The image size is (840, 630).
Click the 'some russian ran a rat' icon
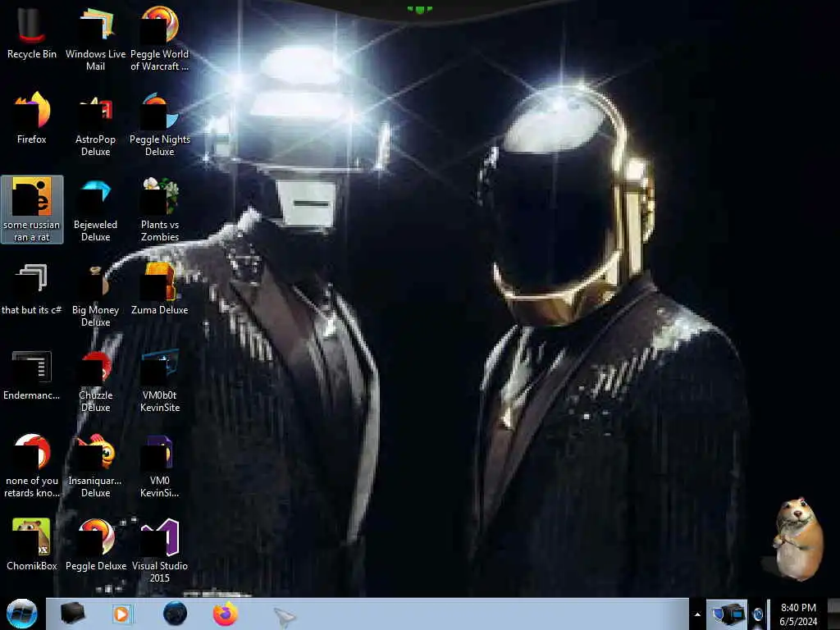pos(32,209)
